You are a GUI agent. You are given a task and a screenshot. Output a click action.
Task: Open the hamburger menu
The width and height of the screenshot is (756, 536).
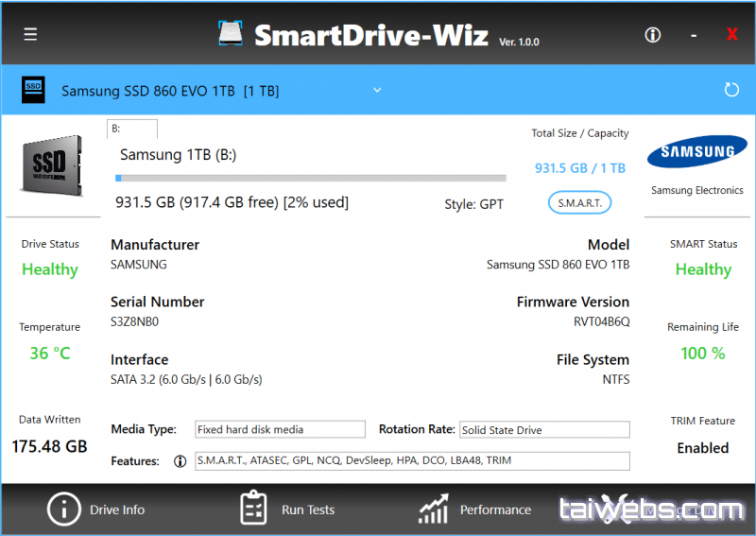(31, 35)
